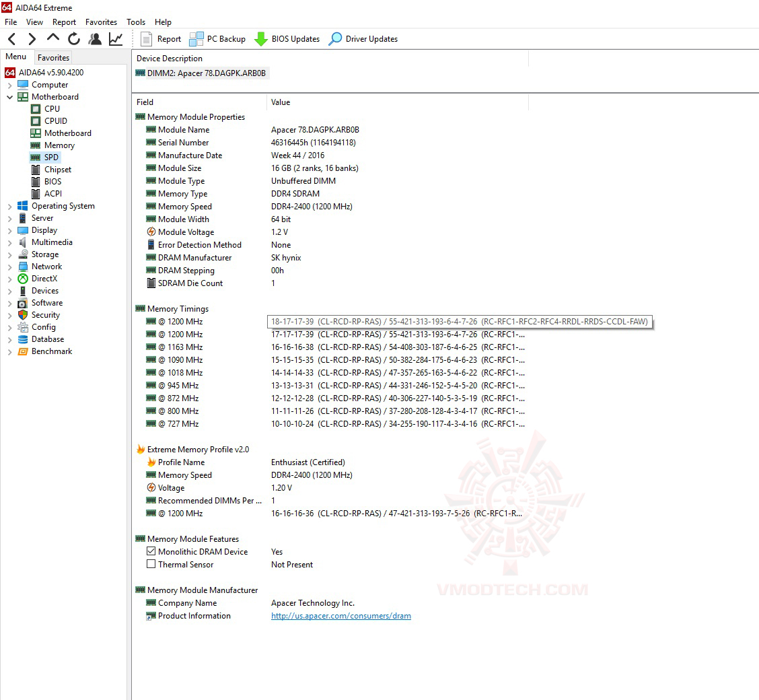The height and width of the screenshot is (700, 759).
Task: Open the Report menu
Action: coord(65,22)
